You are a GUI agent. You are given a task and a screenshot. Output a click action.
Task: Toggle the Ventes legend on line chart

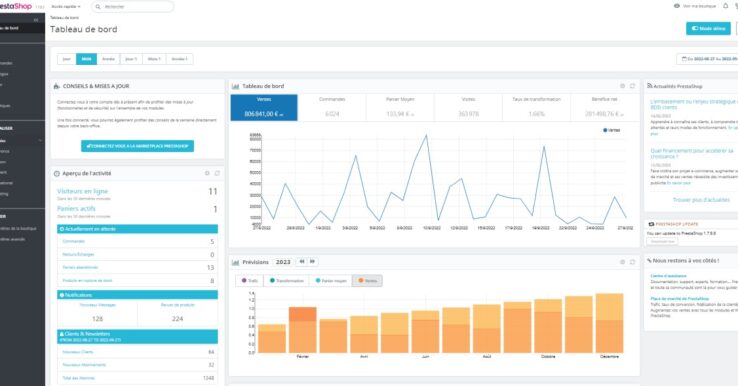coord(611,130)
